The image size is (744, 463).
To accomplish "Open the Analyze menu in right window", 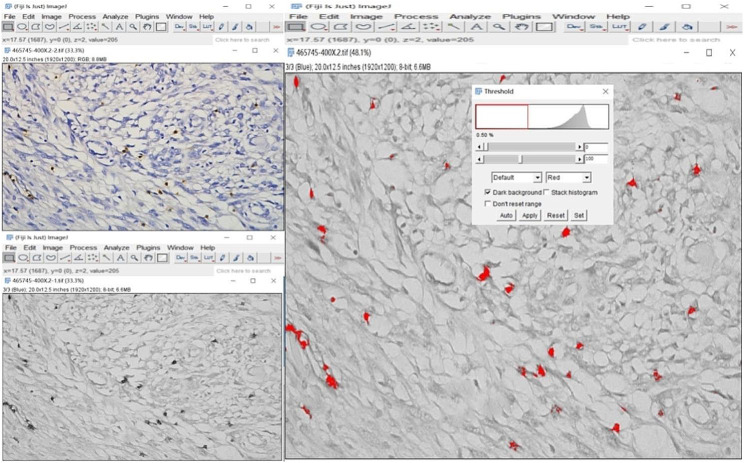I will click(x=470, y=16).
